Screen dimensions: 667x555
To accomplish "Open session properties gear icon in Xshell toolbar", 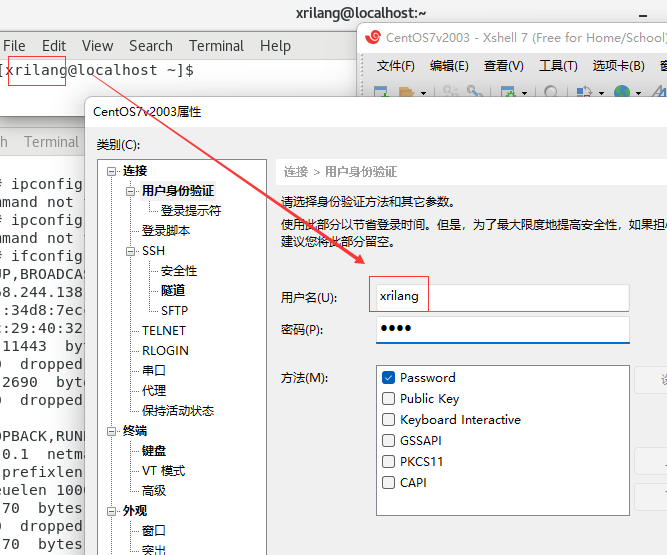I will coord(508,92).
